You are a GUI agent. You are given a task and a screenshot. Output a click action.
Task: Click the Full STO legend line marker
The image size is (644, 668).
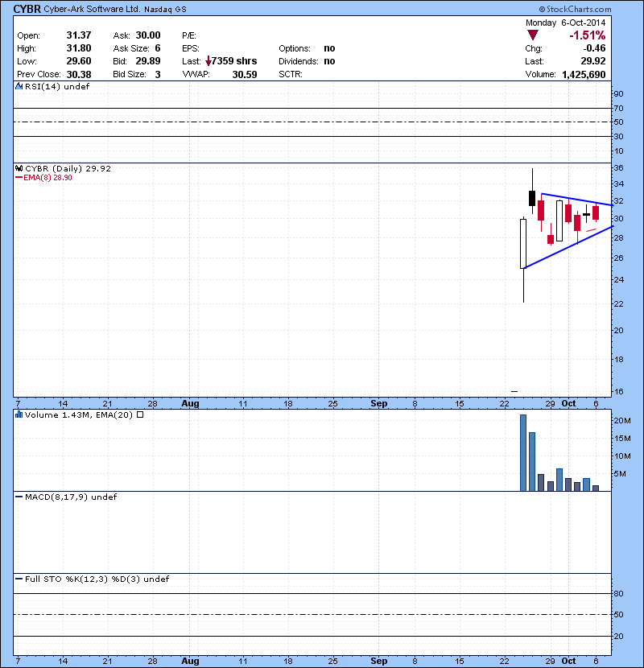point(19,579)
